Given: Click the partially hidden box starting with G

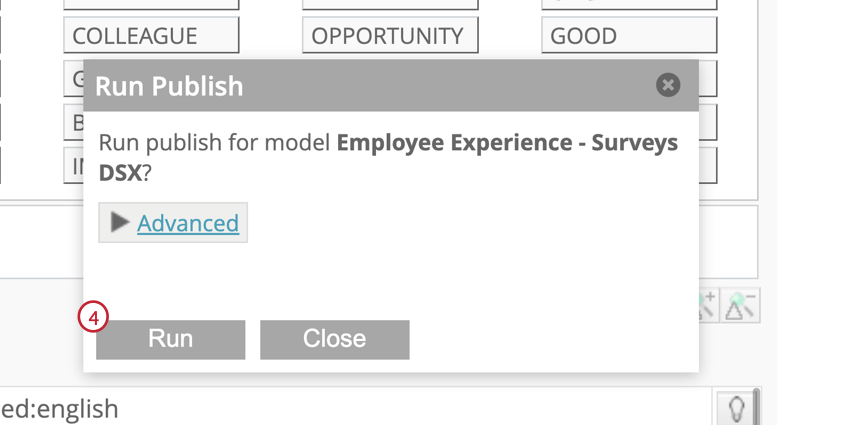Looking at the screenshot, I should coord(73,78).
